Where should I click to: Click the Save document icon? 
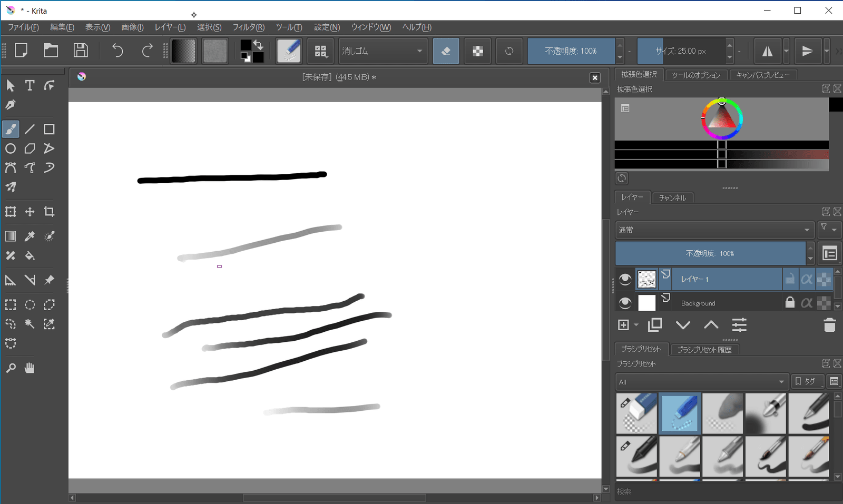[81, 51]
